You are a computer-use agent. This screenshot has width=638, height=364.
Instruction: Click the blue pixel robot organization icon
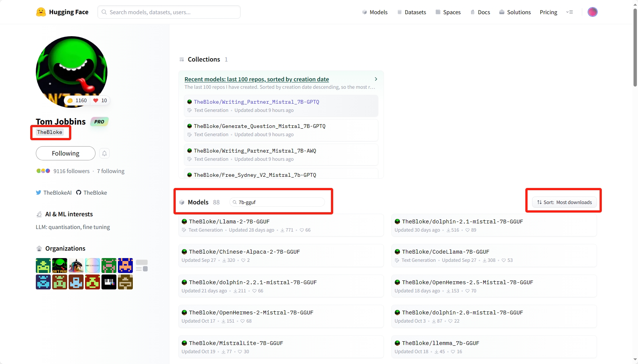coord(43,282)
